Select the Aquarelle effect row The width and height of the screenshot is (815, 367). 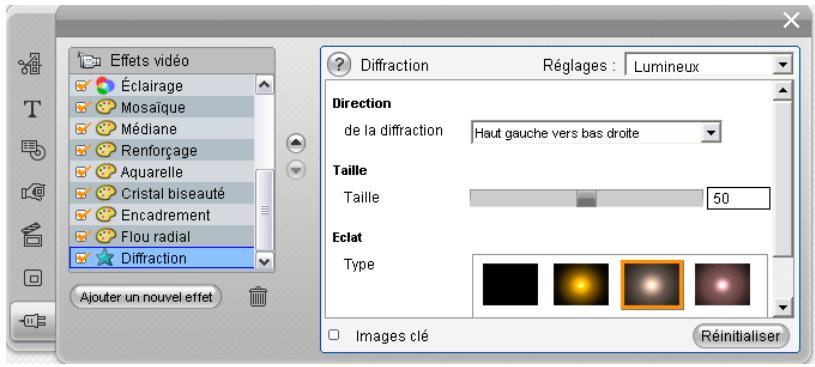point(162,172)
